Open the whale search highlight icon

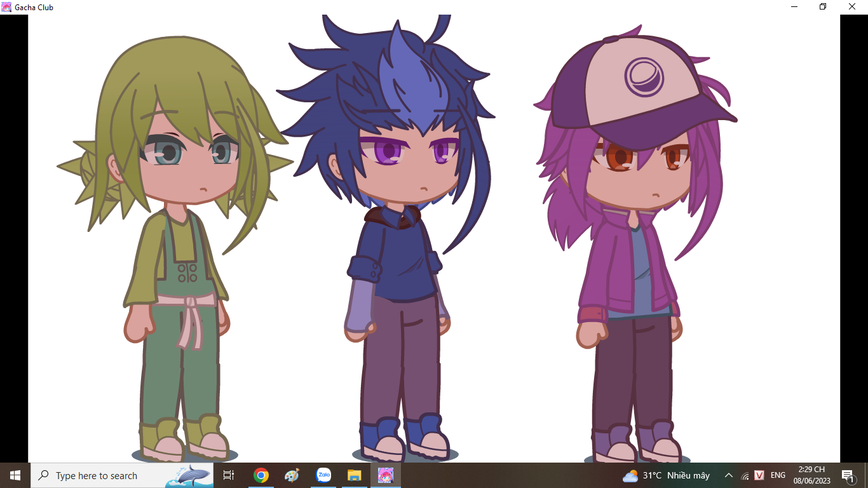(x=189, y=475)
